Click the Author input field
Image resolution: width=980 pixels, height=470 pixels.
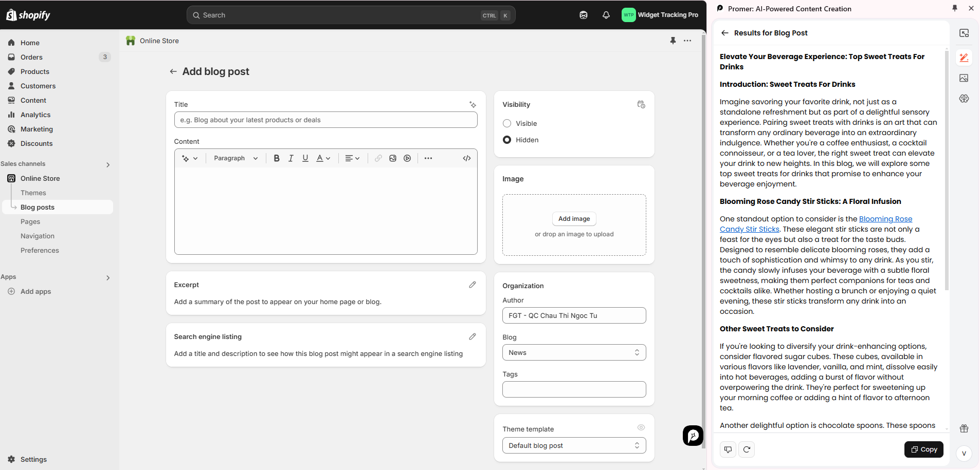click(574, 315)
